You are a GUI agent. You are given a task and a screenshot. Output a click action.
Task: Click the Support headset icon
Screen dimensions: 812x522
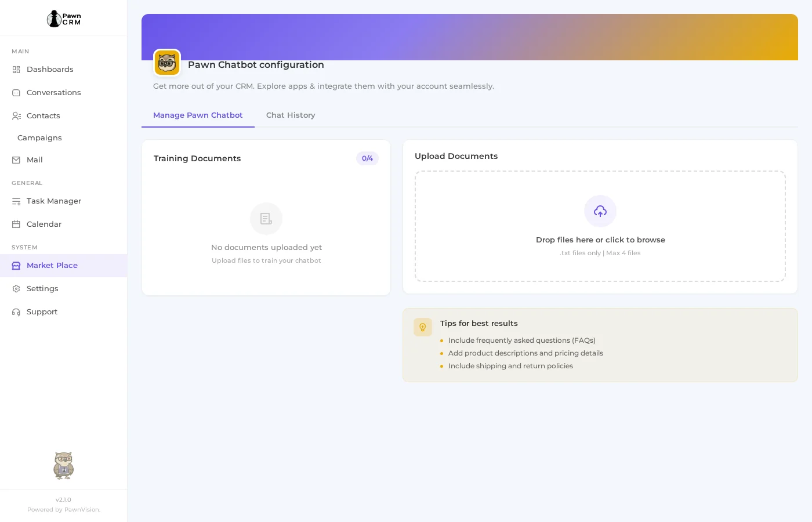tap(17, 311)
